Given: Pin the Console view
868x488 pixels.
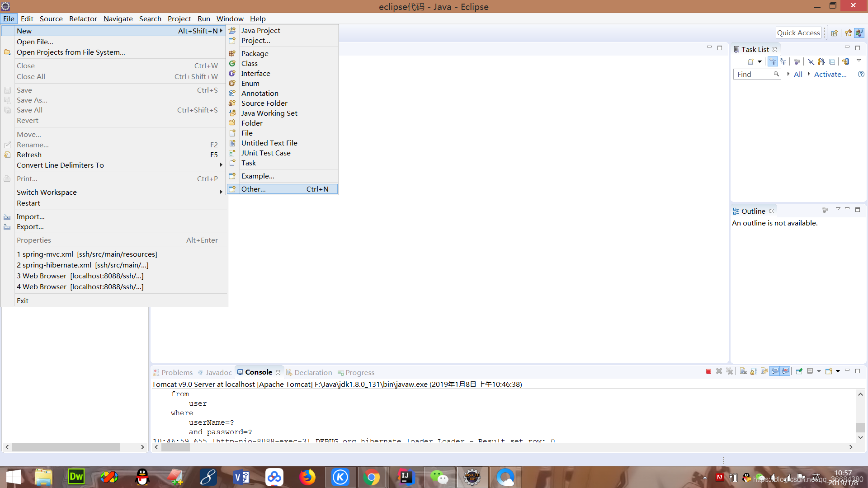Looking at the screenshot, I should tap(799, 371).
